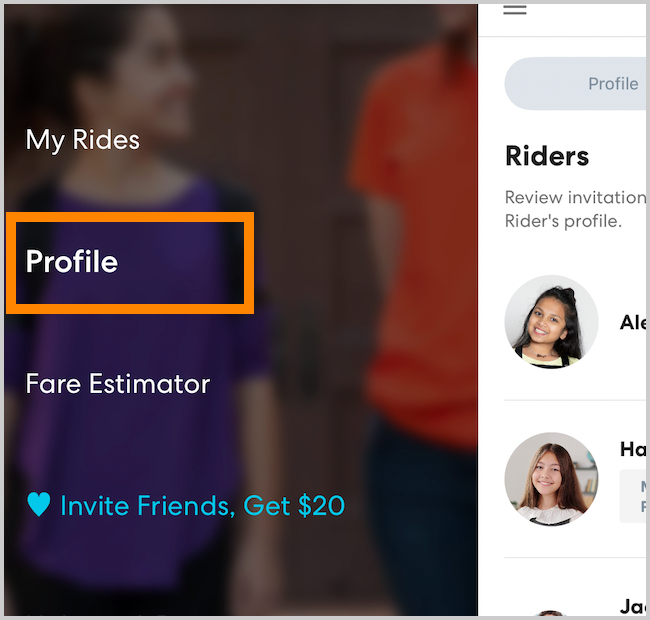The image size is (650, 620).
Task: Click the rider name starting with "Ha"
Action: pyautogui.click(x=633, y=450)
